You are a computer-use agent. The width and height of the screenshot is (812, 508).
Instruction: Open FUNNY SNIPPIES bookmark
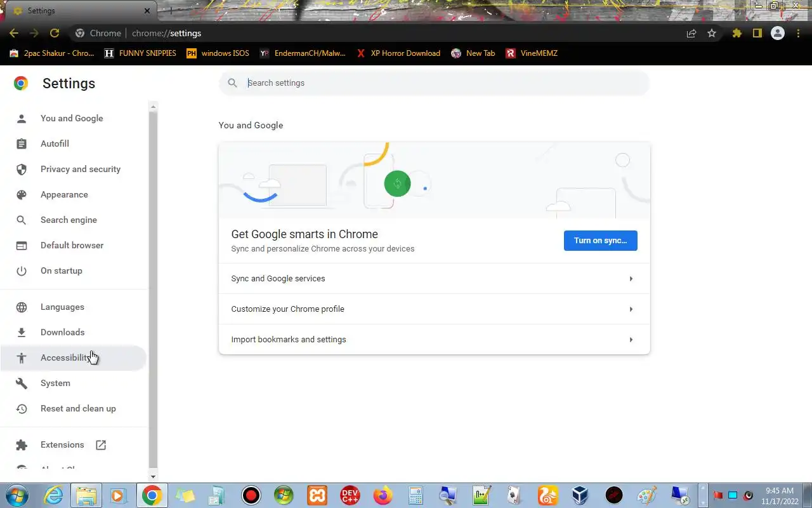click(141, 53)
